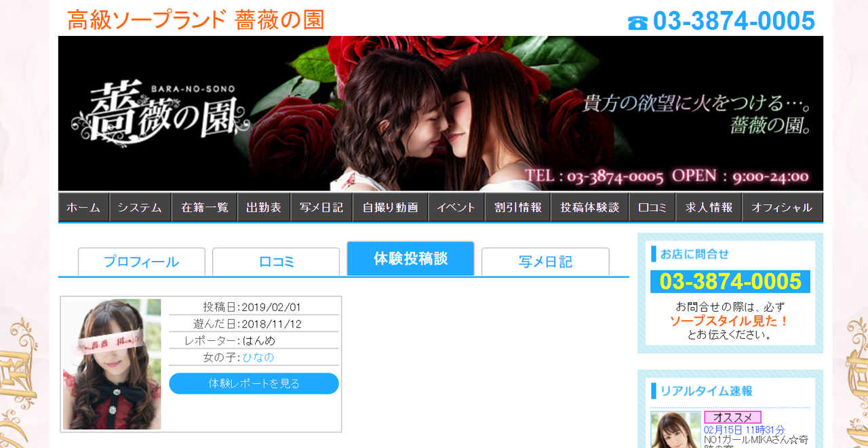This screenshot has width=868, height=448.
Task: Click the telephone icon in the header
Action: pos(637,22)
